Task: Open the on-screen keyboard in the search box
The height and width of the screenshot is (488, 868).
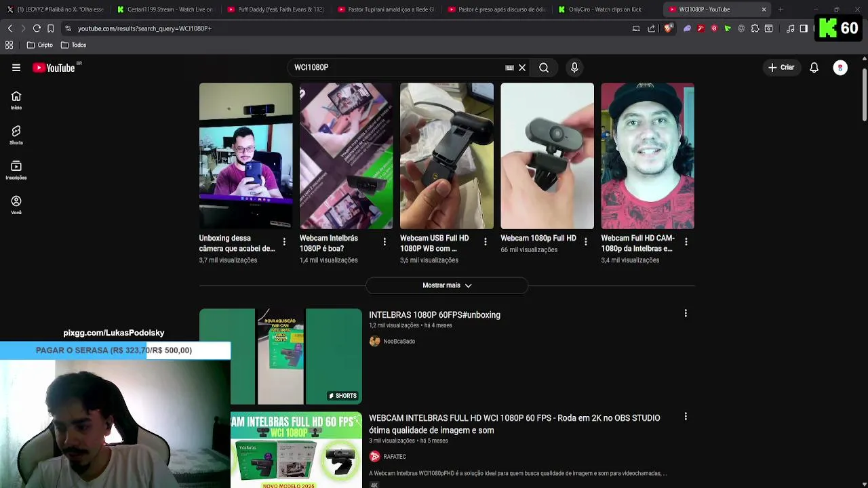Action: point(509,68)
